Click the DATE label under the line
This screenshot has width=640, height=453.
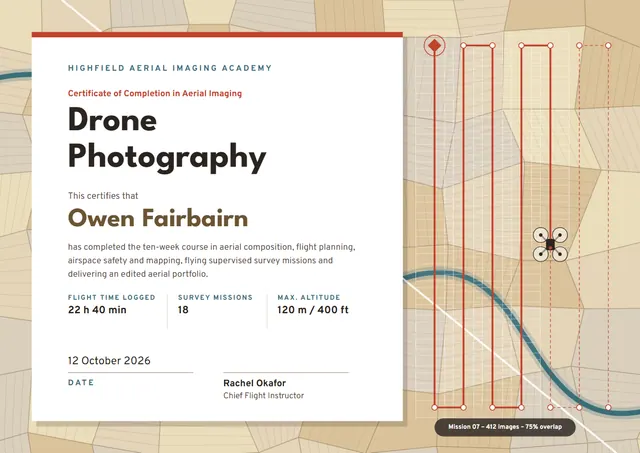click(x=81, y=383)
